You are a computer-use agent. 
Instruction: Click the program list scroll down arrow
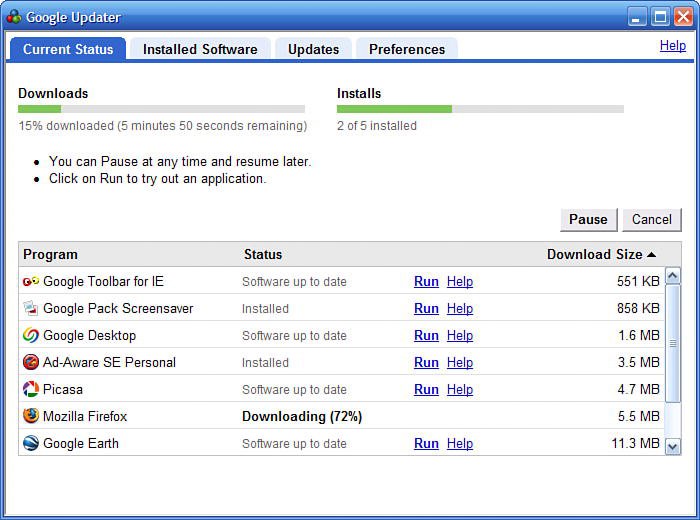[x=673, y=446]
